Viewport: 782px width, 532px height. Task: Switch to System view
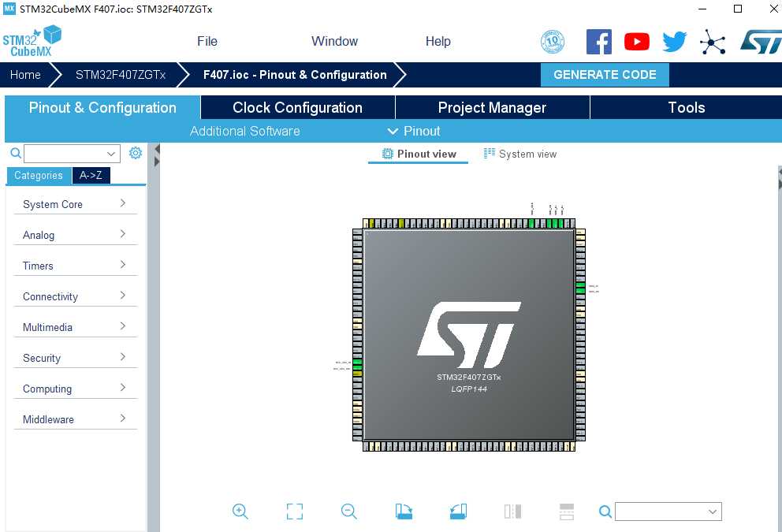point(519,154)
